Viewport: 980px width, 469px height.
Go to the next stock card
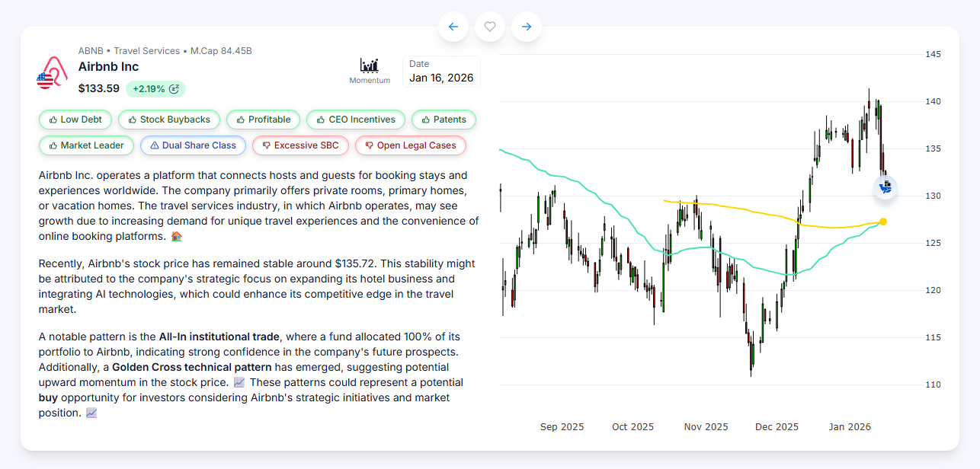[527, 27]
